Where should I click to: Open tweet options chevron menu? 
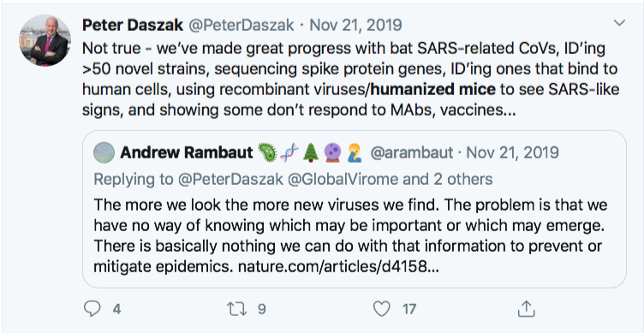click(x=619, y=22)
